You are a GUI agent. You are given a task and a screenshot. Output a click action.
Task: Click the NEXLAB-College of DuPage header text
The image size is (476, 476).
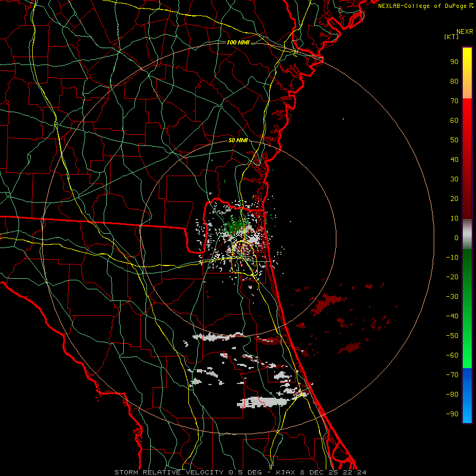point(426,6)
